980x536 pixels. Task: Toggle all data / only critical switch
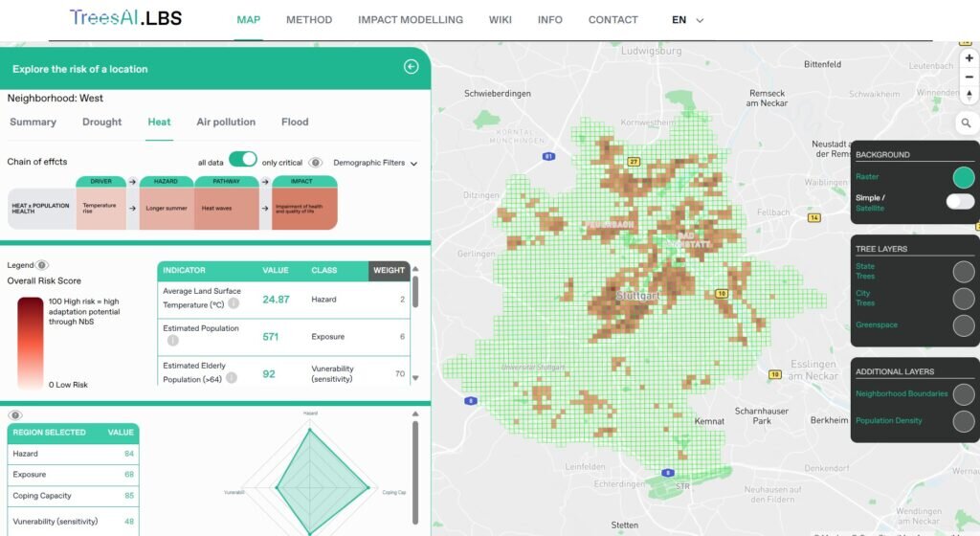click(242, 160)
